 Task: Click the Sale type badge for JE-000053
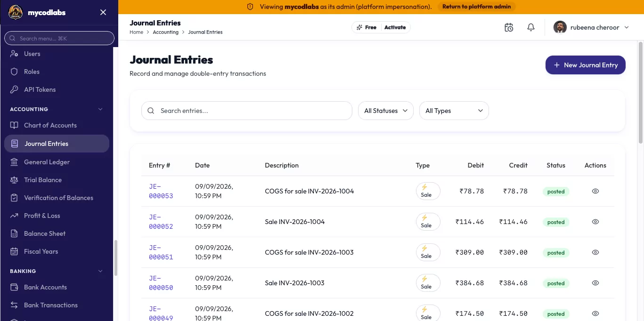point(428,191)
